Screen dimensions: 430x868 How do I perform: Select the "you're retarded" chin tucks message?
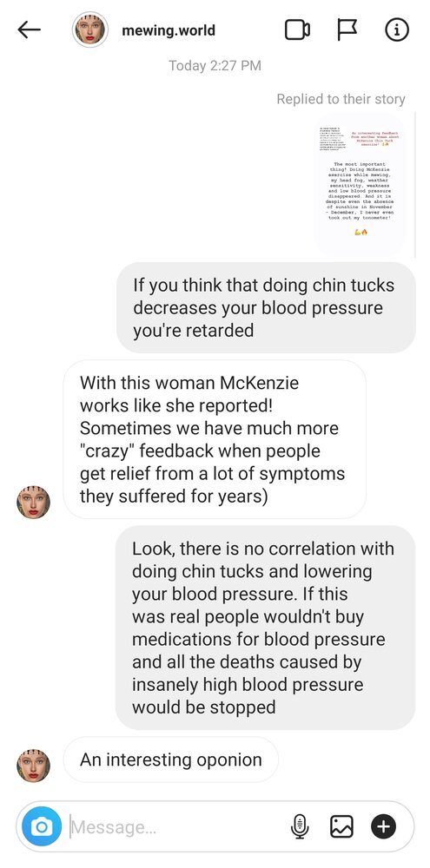click(266, 308)
